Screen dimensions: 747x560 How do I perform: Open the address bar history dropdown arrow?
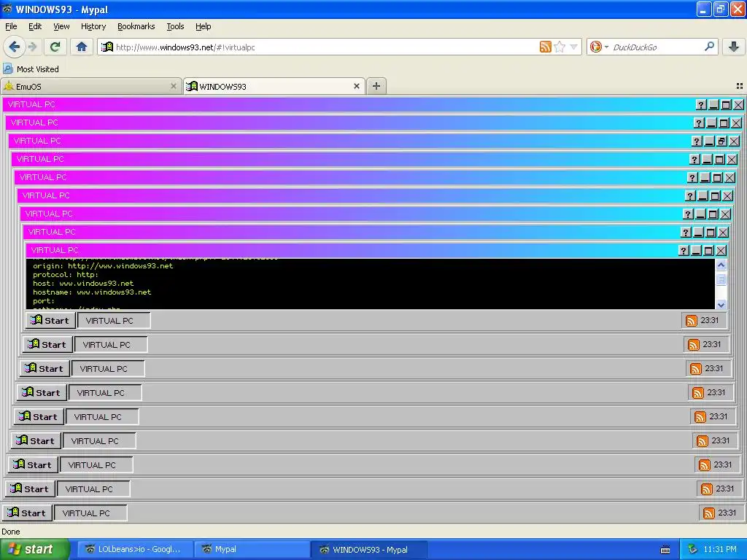point(573,47)
